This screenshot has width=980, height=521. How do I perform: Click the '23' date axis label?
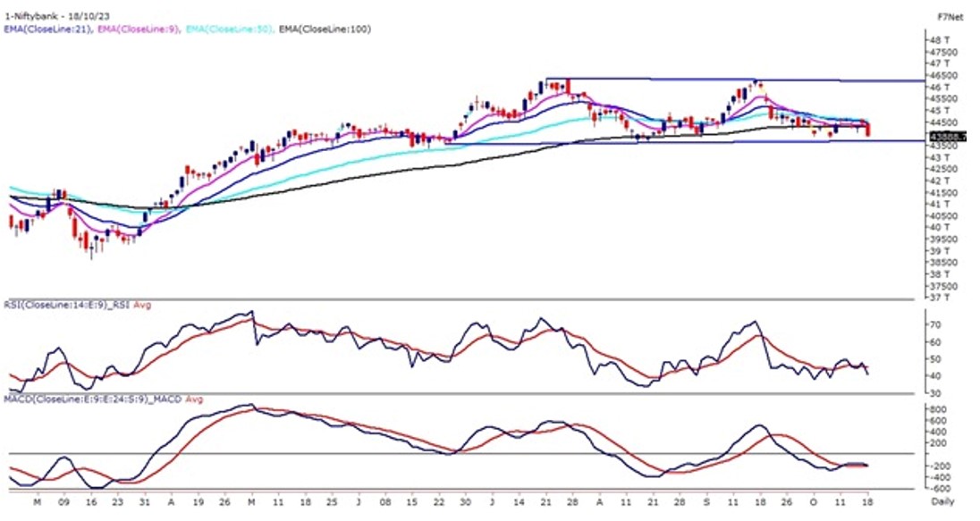coord(117,502)
